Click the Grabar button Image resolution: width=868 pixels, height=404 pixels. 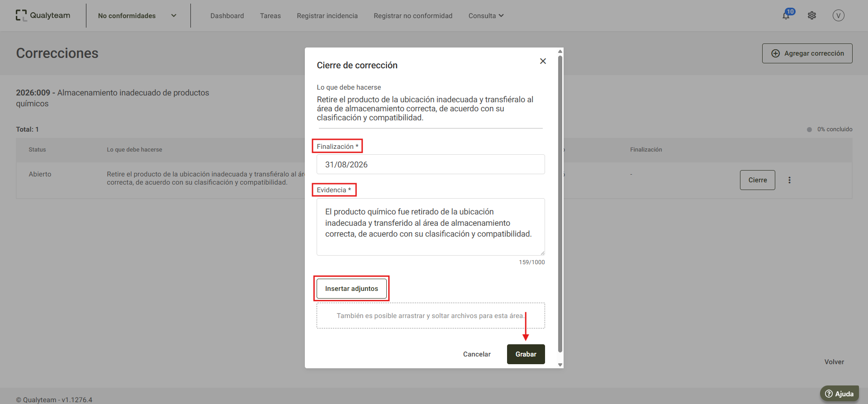pyautogui.click(x=526, y=354)
